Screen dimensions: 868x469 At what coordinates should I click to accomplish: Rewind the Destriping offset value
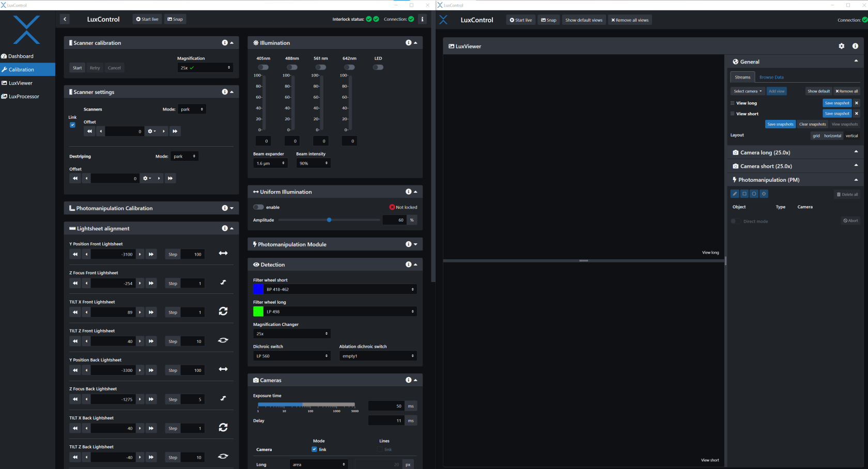tap(75, 178)
